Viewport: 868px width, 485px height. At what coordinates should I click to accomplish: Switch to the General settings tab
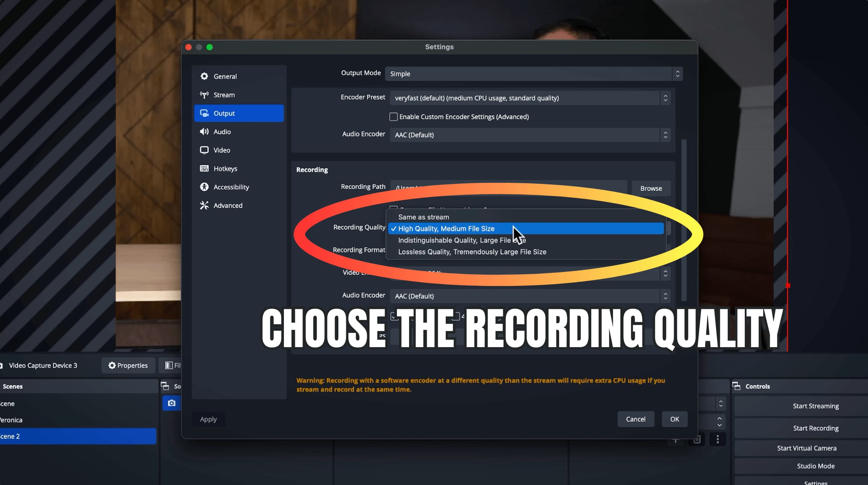[x=239, y=76]
